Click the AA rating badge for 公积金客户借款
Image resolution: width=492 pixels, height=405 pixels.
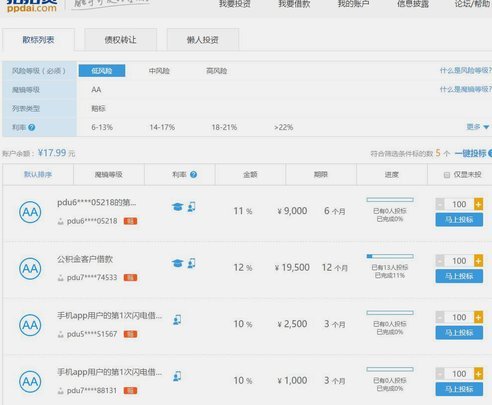click(30, 269)
